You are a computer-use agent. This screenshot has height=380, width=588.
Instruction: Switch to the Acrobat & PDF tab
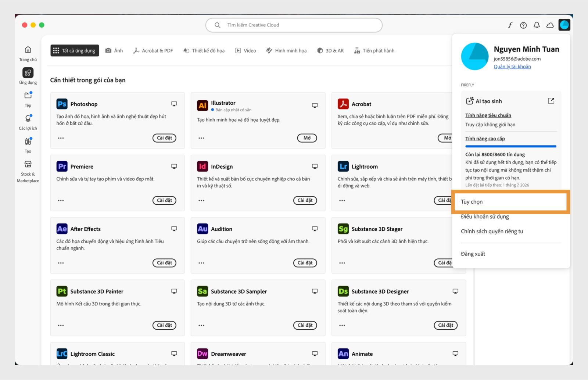click(x=153, y=51)
